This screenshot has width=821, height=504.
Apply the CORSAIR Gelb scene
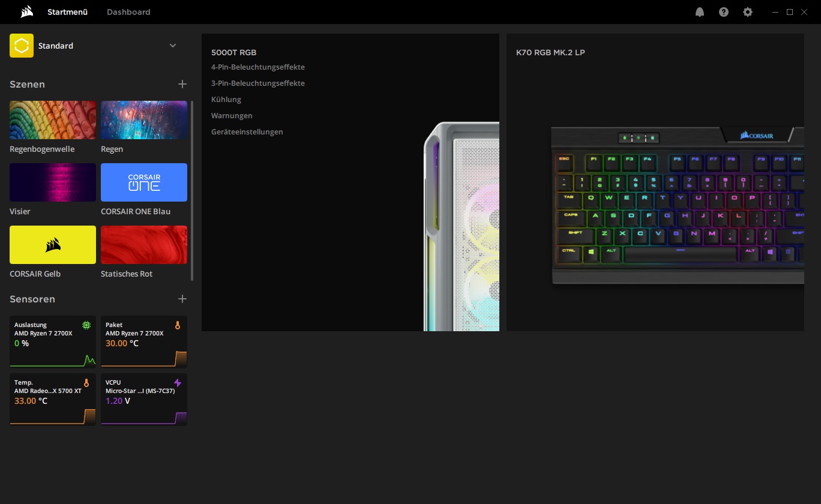pos(53,245)
